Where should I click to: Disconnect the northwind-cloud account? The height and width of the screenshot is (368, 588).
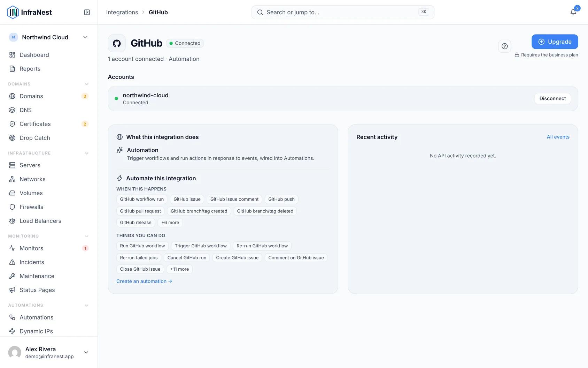click(x=552, y=98)
